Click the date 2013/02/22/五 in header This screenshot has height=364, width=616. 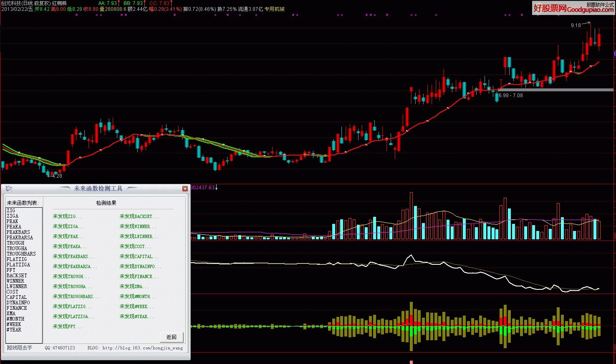tap(17, 9)
